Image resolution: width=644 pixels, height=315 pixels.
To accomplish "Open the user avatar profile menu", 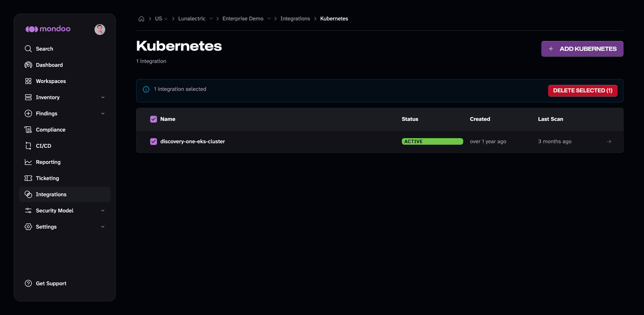I will pos(100,29).
